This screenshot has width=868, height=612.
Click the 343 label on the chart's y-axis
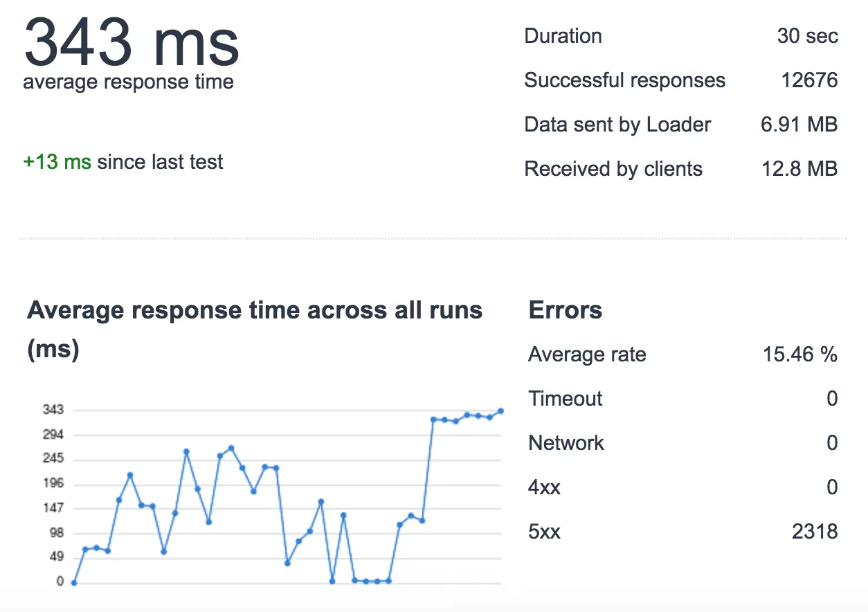pyautogui.click(x=53, y=410)
